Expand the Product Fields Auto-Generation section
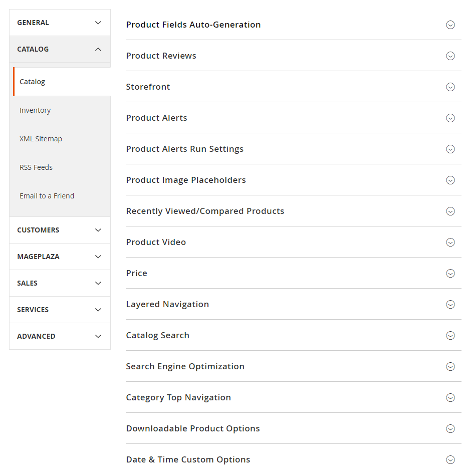Viewport: 467px width, 476px height. coord(193,25)
